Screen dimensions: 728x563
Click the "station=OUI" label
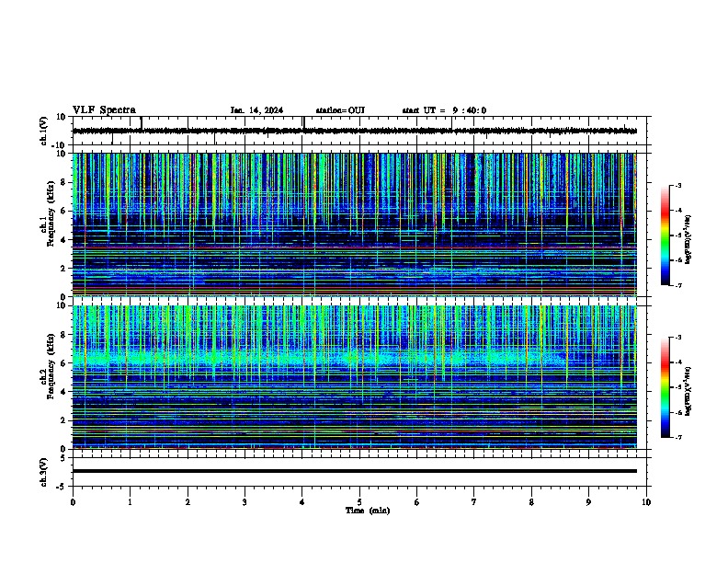(340, 110)
